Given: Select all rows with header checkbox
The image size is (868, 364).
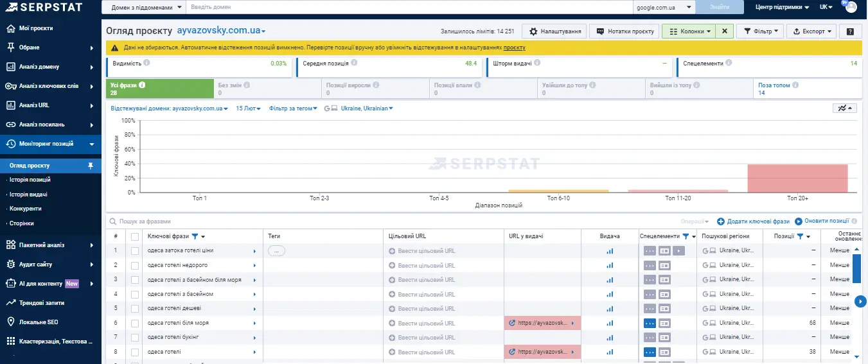Looking at the screenshot, I should 135,237.
